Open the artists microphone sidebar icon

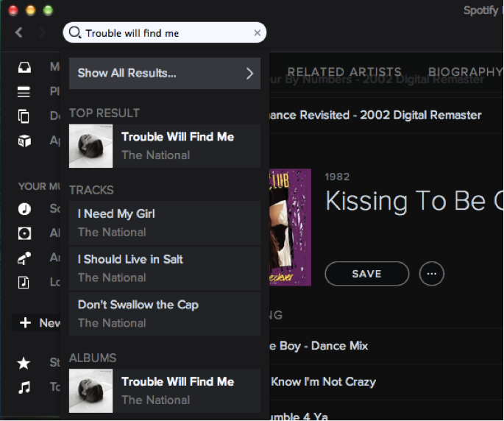click(x=24, y=258)
